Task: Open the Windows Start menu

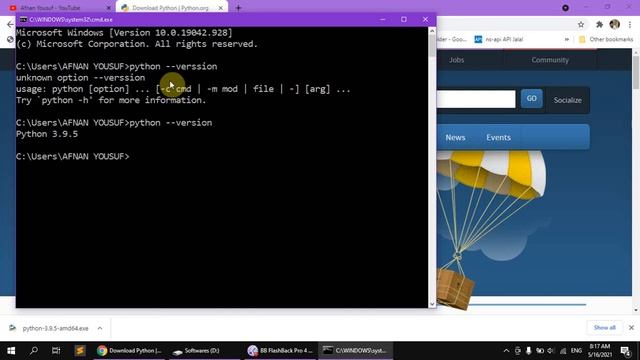Action: coord(11,351)
